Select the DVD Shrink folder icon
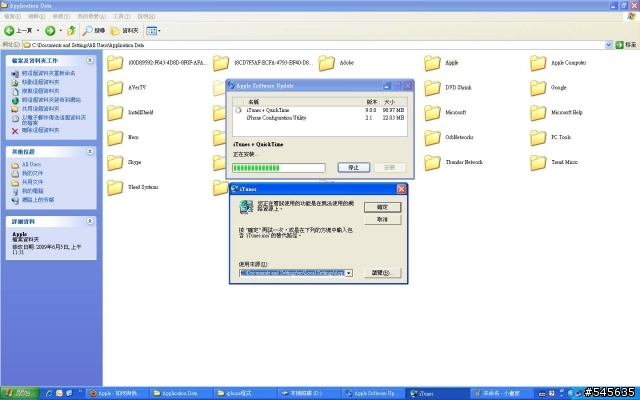The image size is (640, 400). pyautogui.click(x=432, y=88)
